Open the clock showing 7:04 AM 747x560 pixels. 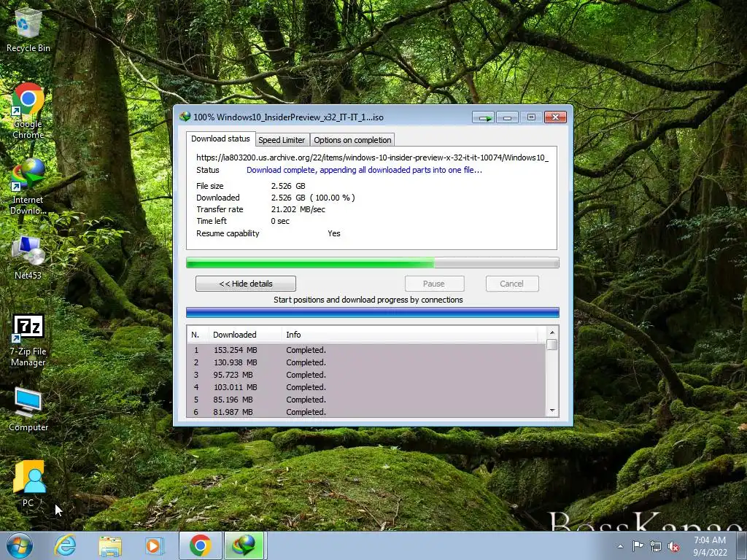[710, 546]
